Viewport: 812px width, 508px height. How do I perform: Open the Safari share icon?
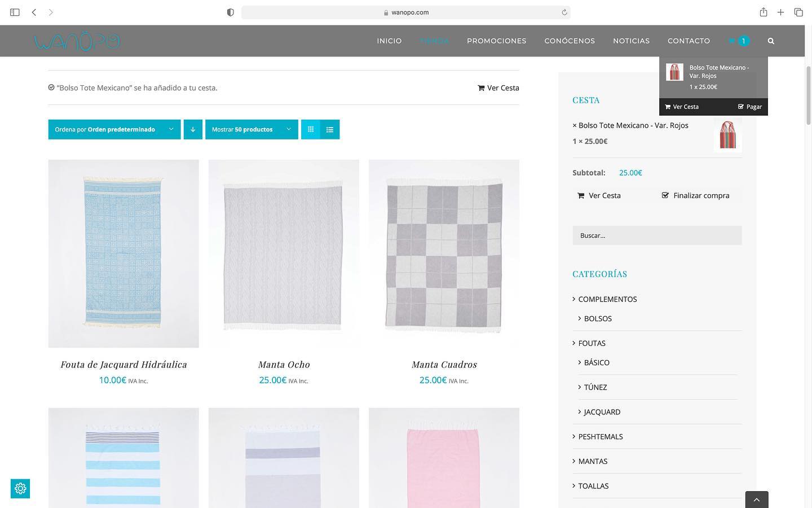tap(763, 12)
